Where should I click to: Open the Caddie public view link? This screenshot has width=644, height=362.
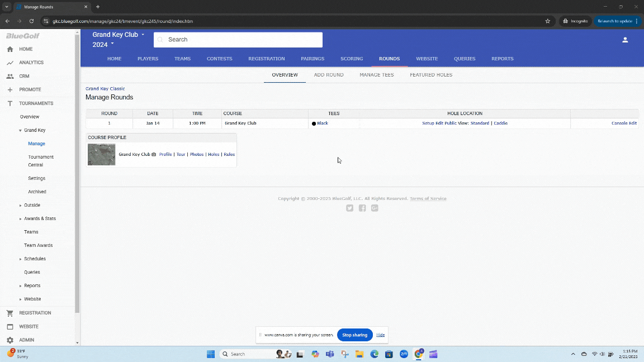point(501,123)
